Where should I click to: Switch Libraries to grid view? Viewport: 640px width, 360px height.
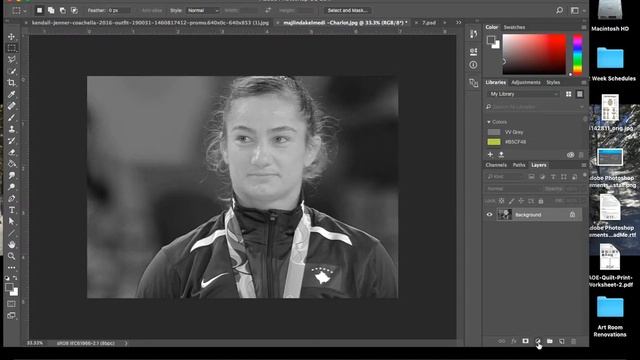[x=569, y=94]
